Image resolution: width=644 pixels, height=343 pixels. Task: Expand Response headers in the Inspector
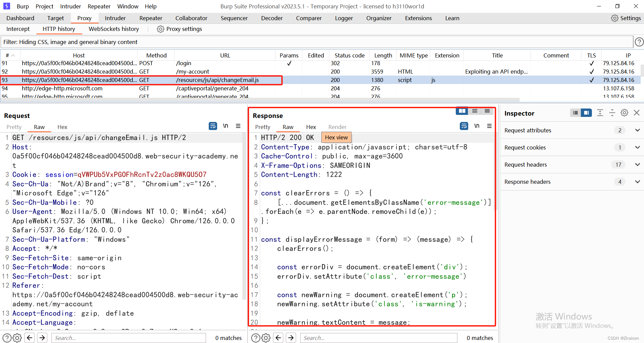(x=638, y=182)
